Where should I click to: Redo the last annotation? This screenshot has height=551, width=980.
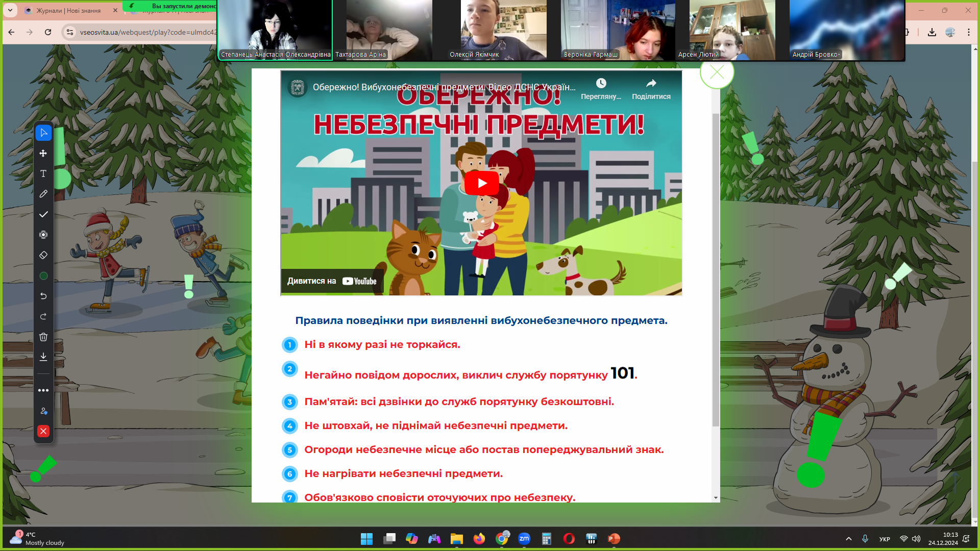click(43, 316)
